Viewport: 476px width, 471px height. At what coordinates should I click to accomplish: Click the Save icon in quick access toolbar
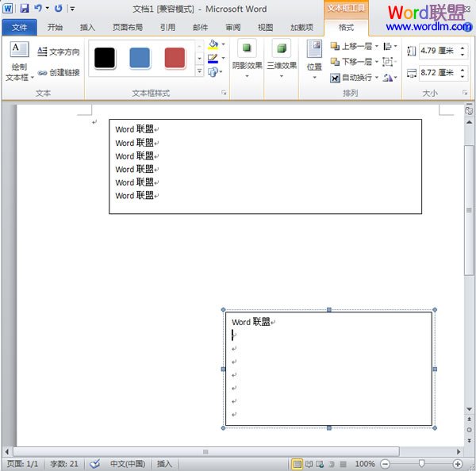25,8
